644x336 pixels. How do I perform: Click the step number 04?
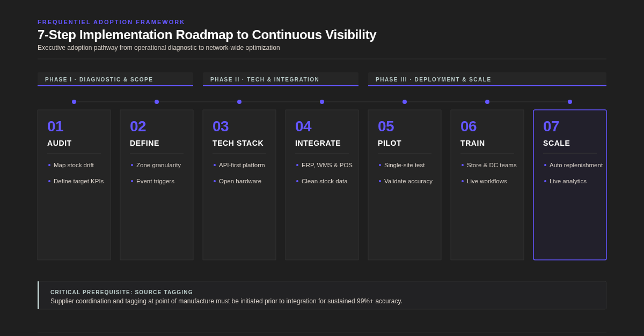(303, 126)
